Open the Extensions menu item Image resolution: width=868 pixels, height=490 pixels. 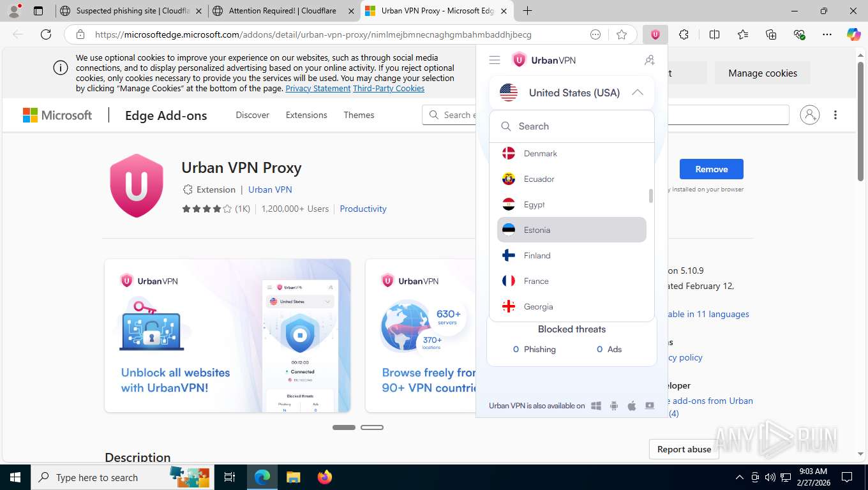(306, 115)
